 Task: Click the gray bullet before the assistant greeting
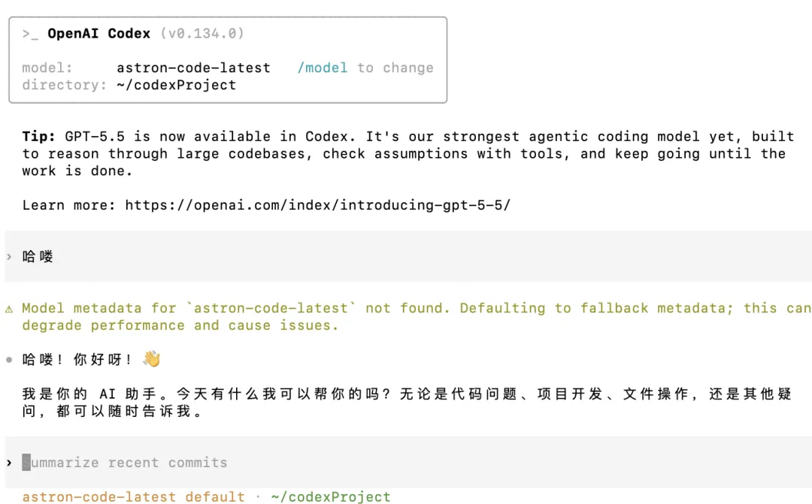[9, 360]
